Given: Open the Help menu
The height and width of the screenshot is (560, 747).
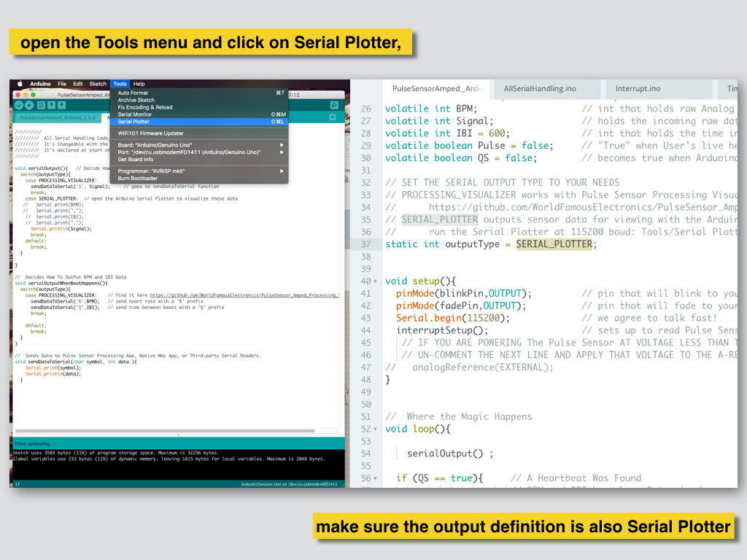Looking at the screenshot, I should 139,84.
